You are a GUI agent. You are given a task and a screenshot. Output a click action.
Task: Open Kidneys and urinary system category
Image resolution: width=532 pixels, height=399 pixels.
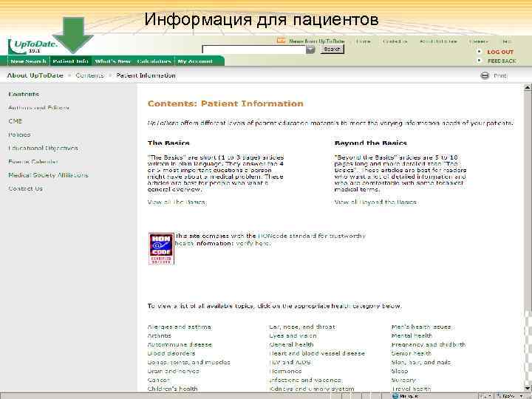click(x=312, y=389)
